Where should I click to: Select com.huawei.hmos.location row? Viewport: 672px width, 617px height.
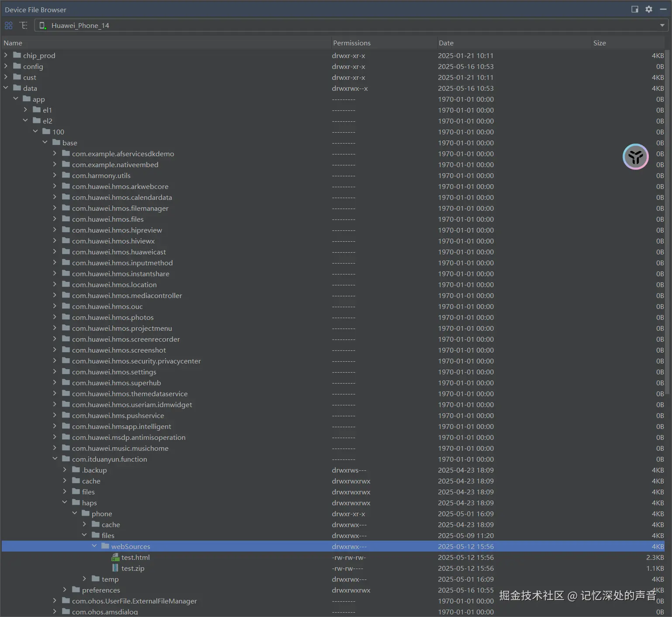pos(333,285)
